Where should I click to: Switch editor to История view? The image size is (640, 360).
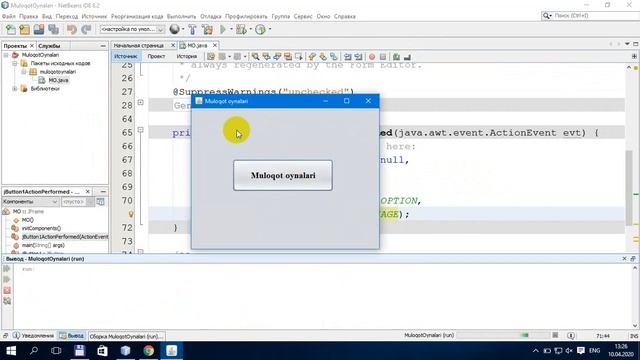187,56
